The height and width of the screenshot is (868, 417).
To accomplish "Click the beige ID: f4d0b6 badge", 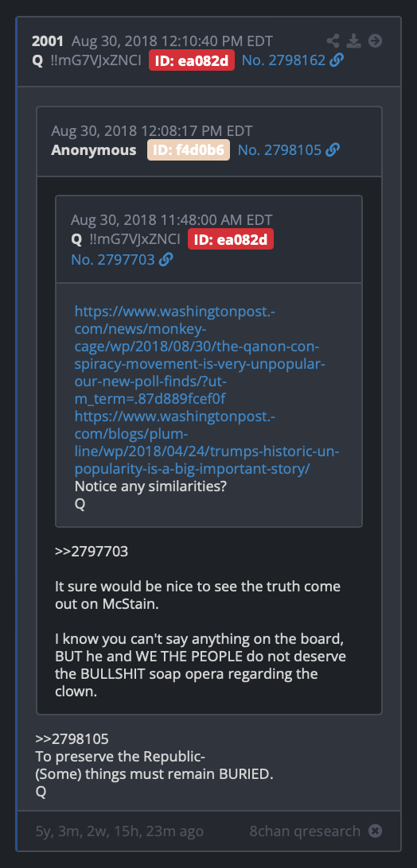I will click(x=189, y=149).
